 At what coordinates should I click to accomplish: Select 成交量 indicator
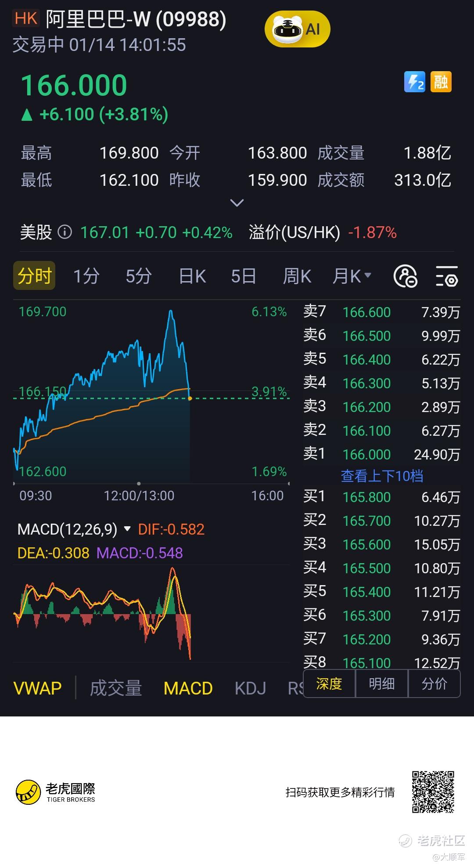[116, 688]
